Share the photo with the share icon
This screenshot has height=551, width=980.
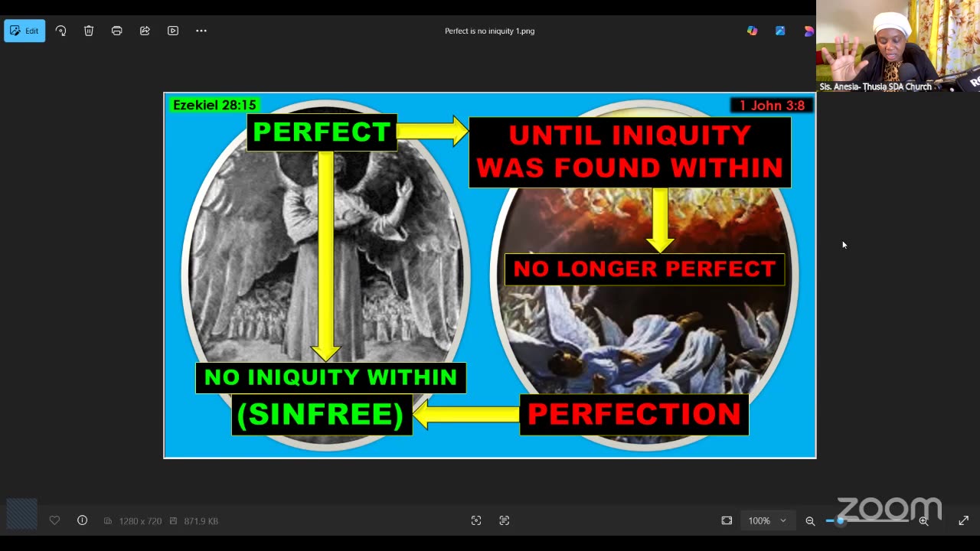click(145, 31)
